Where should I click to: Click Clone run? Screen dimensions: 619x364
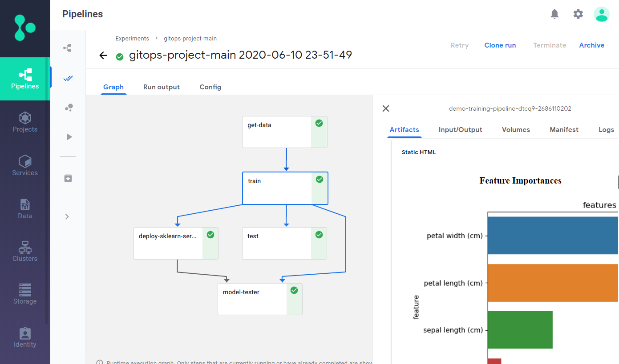point(500,45)
